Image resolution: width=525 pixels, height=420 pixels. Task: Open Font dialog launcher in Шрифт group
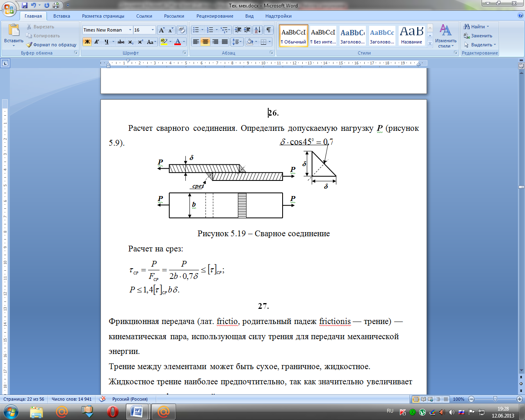185,53
